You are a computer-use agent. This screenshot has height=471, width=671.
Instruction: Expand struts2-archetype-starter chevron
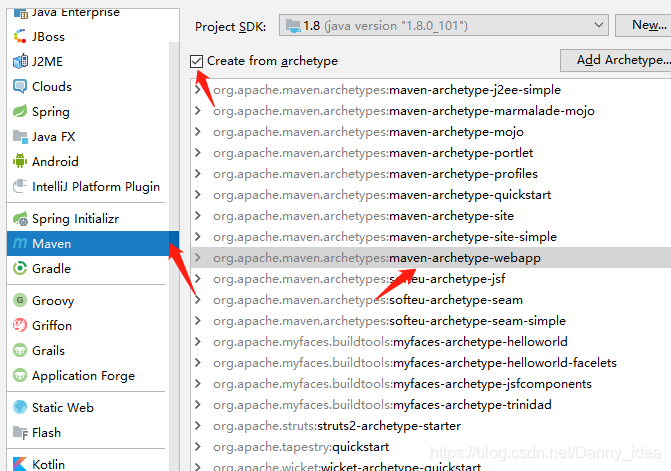point(198,425)
